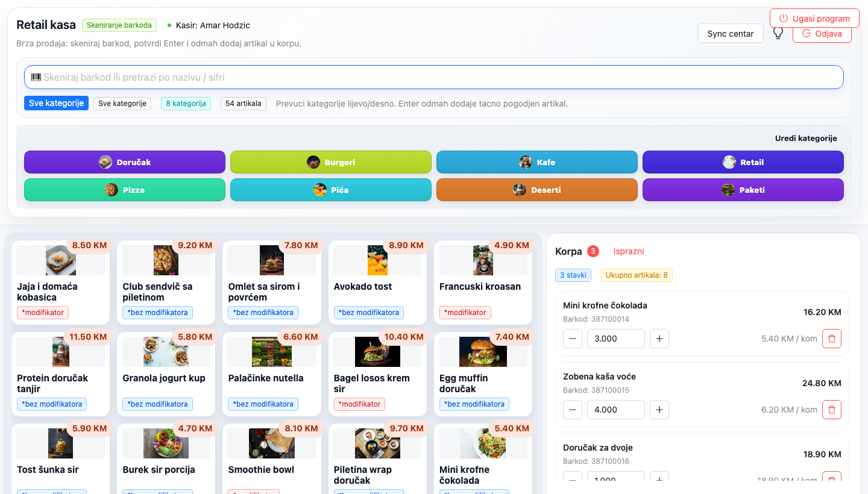Empty the cart with Isprazni

coord(629,251)
